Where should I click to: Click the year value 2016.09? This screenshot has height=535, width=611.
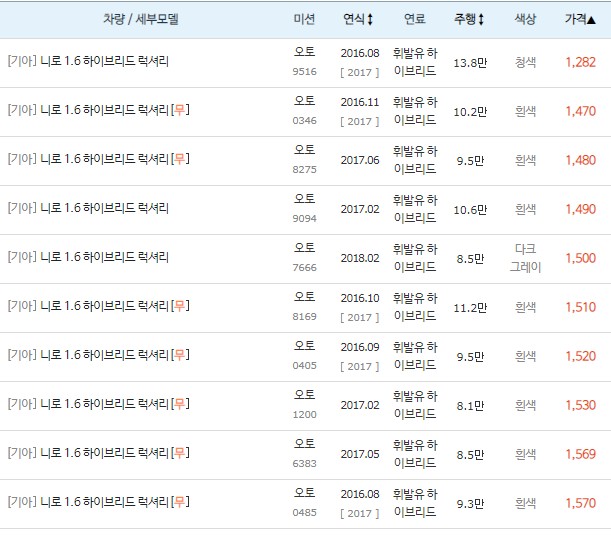(x=360, y=347)
